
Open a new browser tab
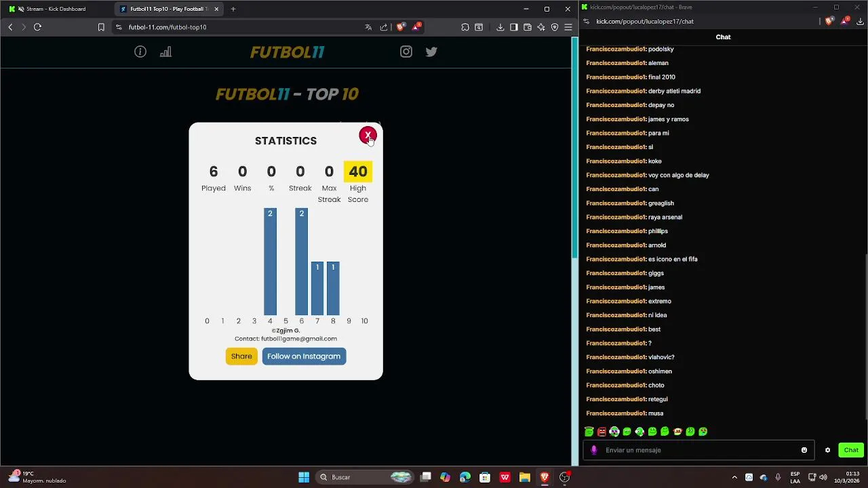(x=233, y=9)
